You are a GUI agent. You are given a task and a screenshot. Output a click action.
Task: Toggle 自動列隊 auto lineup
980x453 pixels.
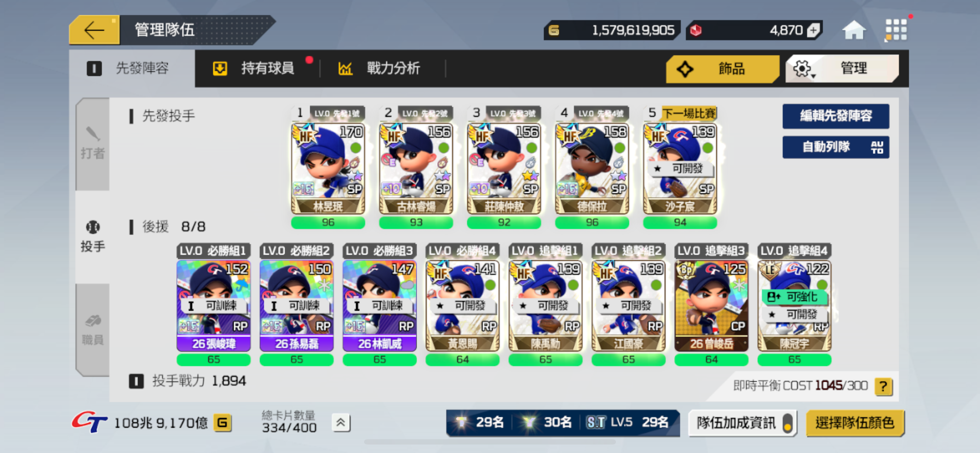tap(835, 147)
